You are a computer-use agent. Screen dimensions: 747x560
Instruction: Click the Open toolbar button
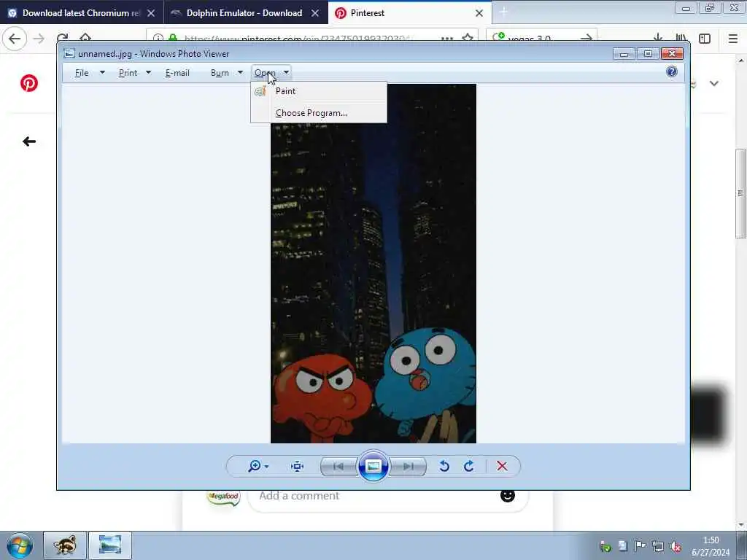click(265, 73)
